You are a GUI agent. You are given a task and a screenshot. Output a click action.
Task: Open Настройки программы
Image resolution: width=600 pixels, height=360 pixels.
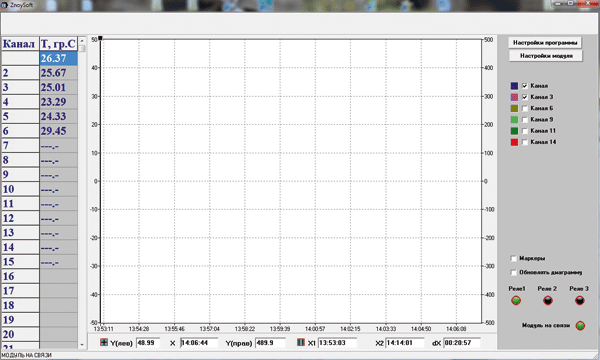click(x=545, y=42)
